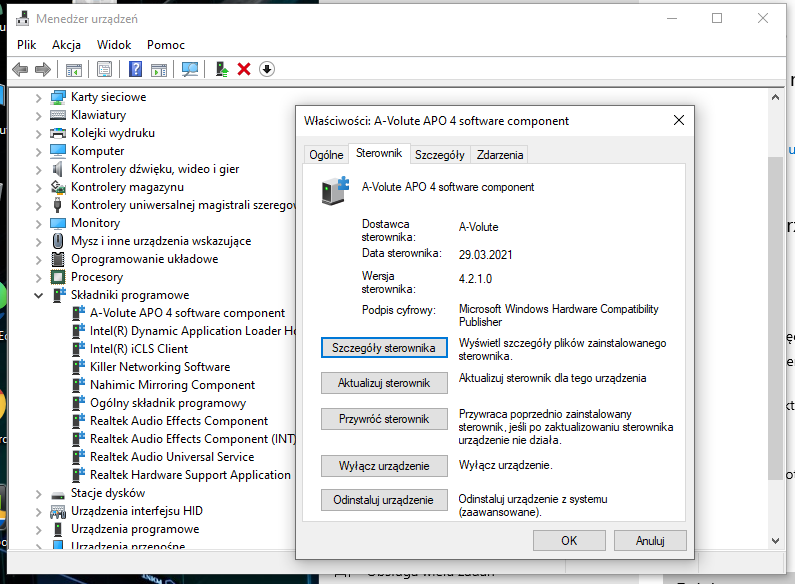Click the red X uninstall device icon
The image size is (795, 584).
pos(244,69)
